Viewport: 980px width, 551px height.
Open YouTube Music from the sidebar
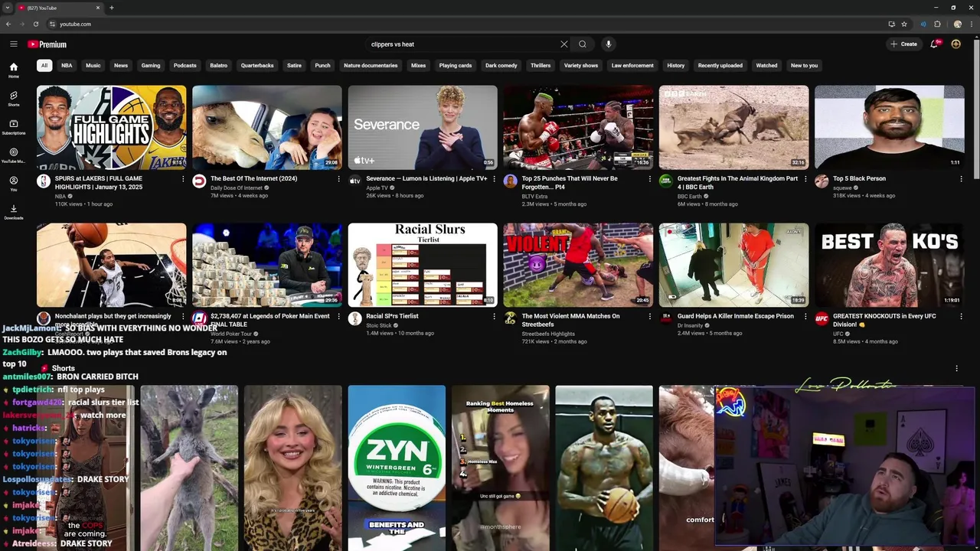(13, 155)
